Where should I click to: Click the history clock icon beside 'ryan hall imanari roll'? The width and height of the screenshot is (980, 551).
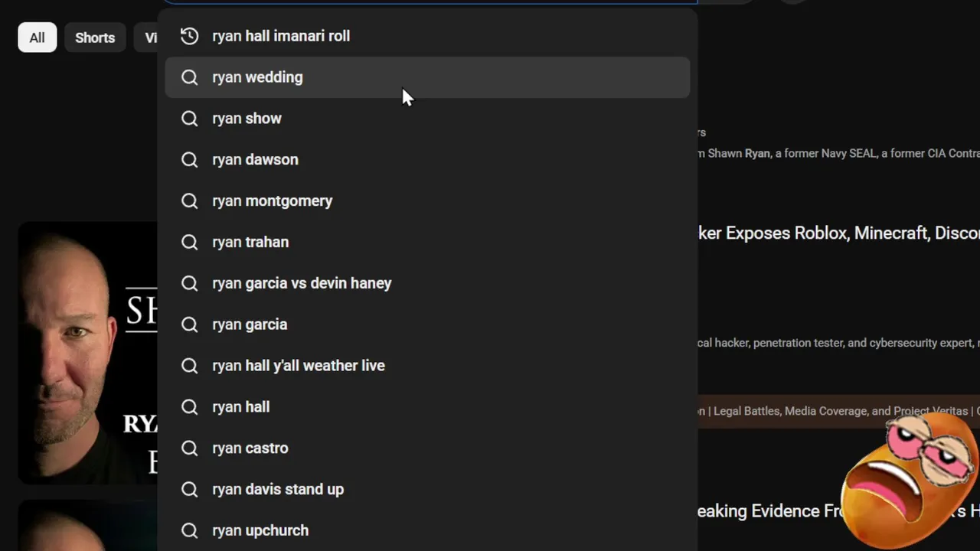(189, 36)
